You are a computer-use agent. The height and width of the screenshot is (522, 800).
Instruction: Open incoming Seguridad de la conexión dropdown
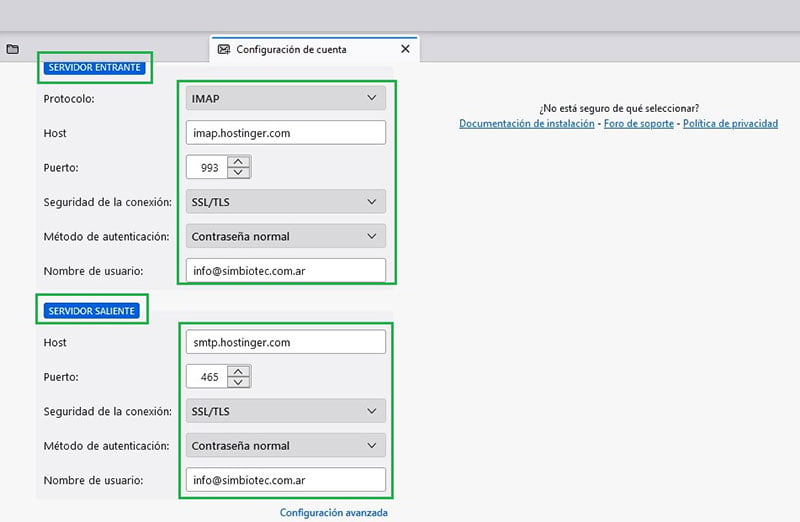coord(286,202)
